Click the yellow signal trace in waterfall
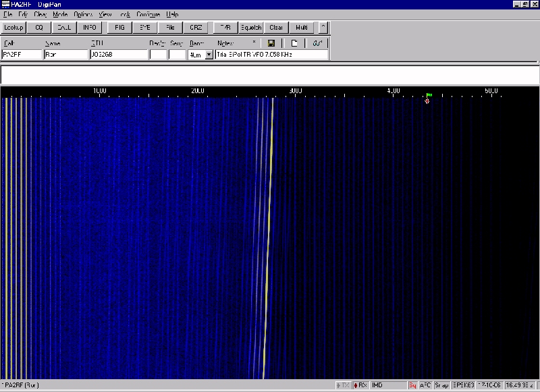The width and height of the screenshot is (540, 392). point(269,236)
